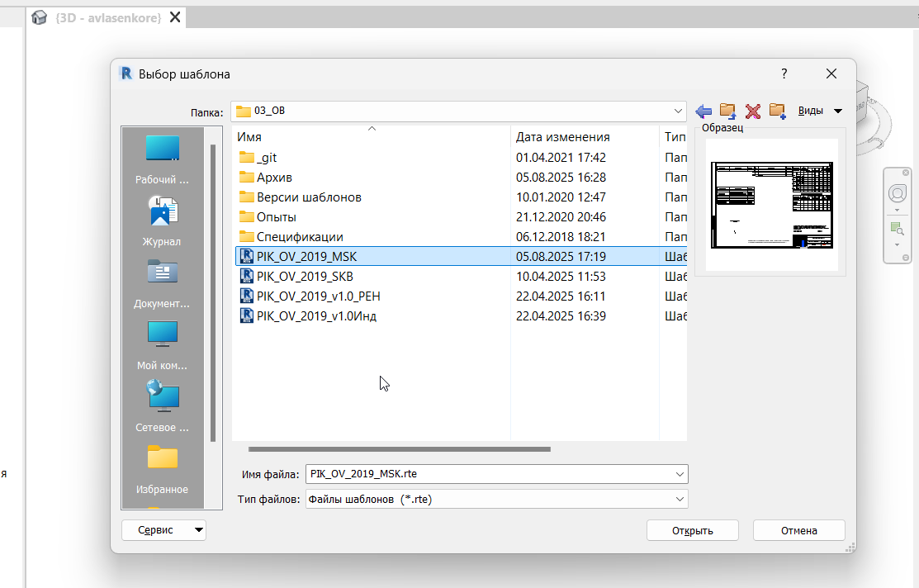Switch to the 3D avlasenkore tab
The image size is (919, 588).
click(108, 17)
